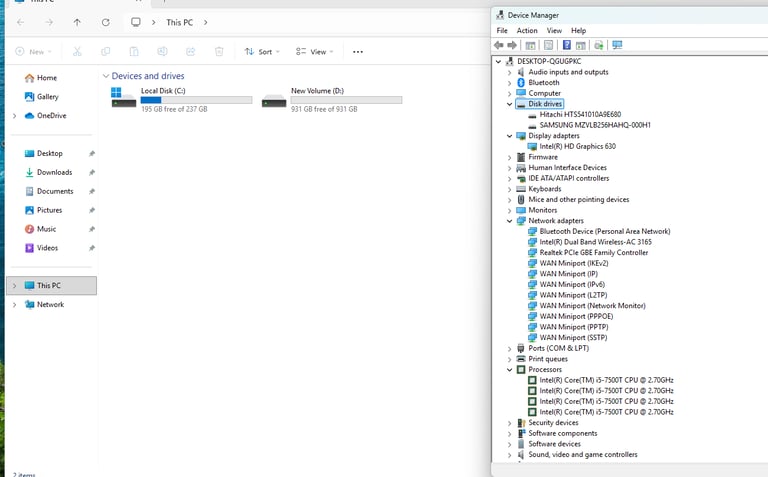Open Gallery in the navigation pane
Viewport: 768px width, 477px height.
coord(47,97)
